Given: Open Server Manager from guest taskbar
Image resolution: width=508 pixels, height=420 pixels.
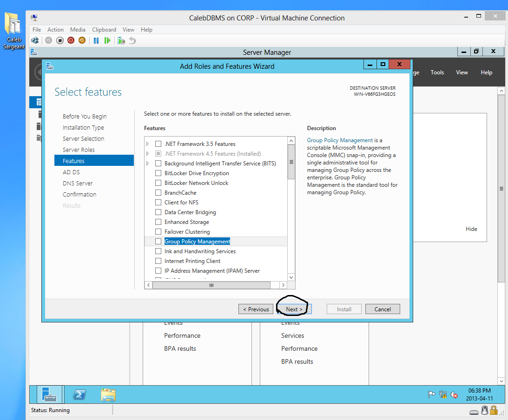Looking at the screenshot, I should point(49,394).
